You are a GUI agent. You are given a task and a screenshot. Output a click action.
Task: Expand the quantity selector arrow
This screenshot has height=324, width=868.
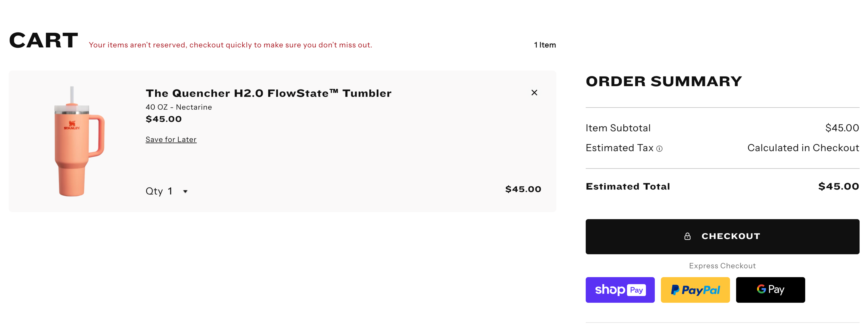coord(186,191)
